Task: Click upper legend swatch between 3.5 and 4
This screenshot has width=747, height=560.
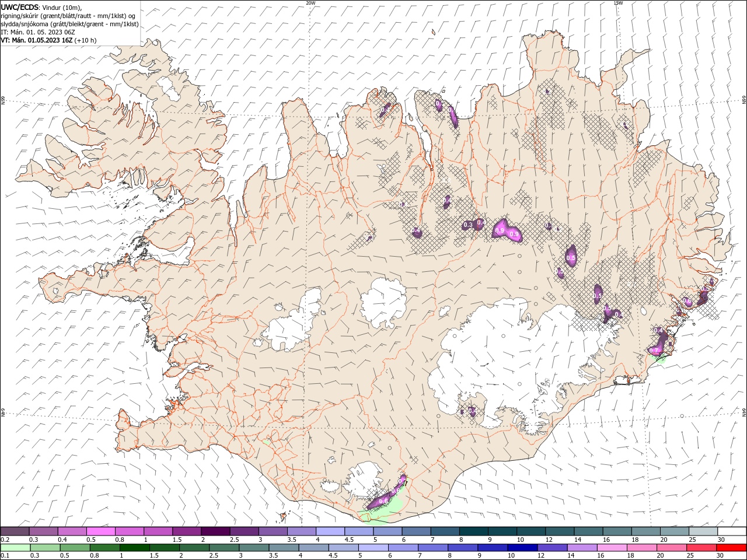Action: pyautogui.click(x=302, y=531)
